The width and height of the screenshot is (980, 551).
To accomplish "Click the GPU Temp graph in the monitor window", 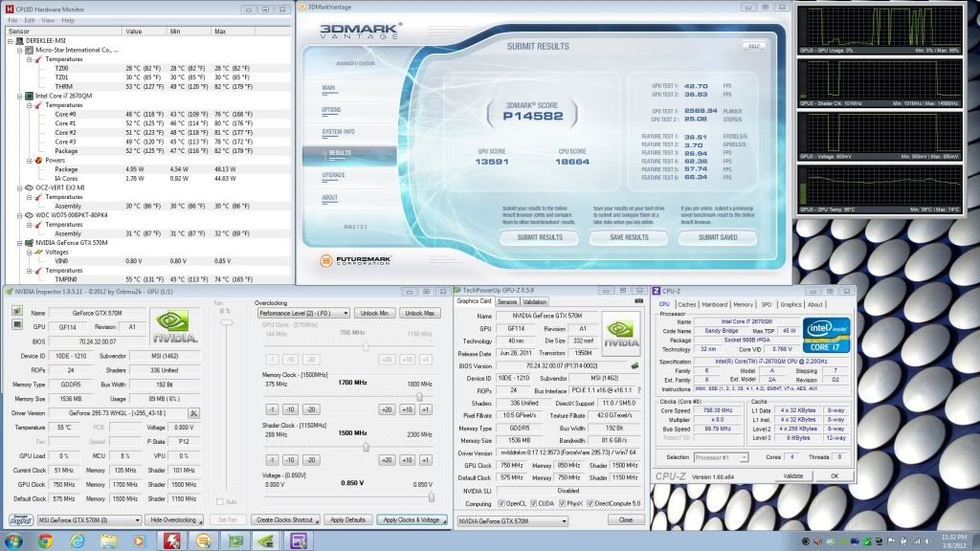I will [x=880, y=189].
